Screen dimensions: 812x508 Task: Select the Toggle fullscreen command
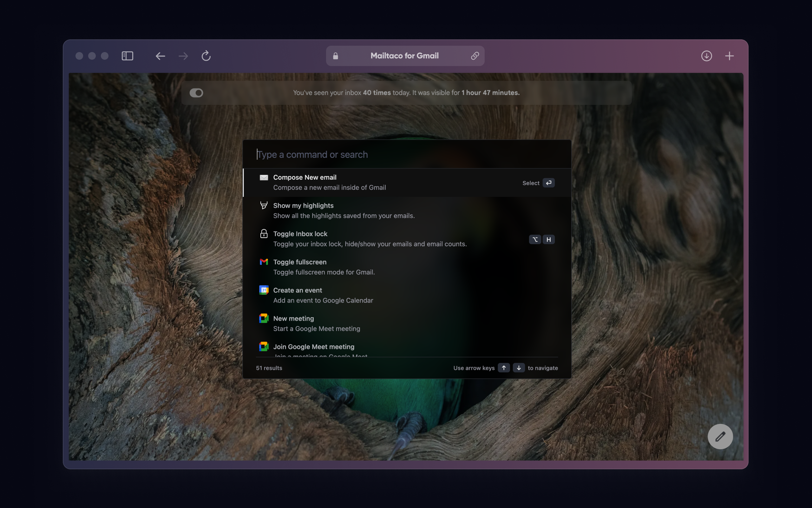[x=407, y=267]
